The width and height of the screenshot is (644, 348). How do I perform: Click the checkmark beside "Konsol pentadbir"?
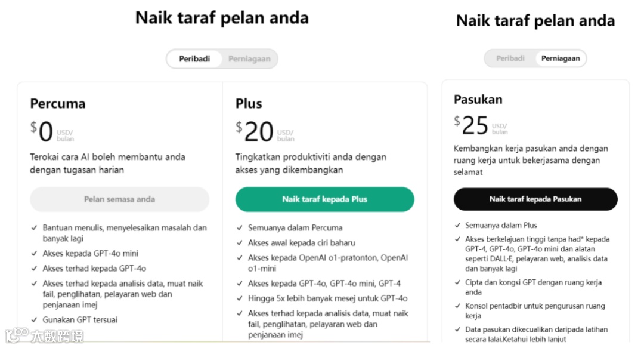[457, 306]
